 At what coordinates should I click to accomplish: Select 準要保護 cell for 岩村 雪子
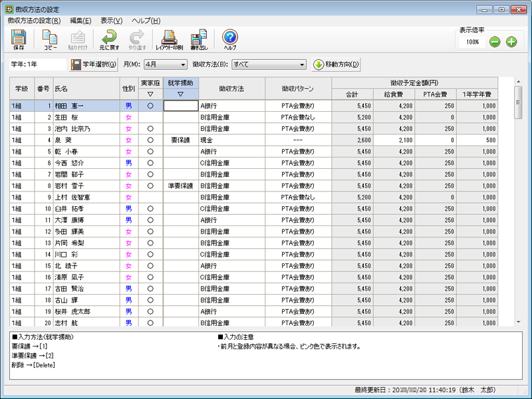(181, 186)
